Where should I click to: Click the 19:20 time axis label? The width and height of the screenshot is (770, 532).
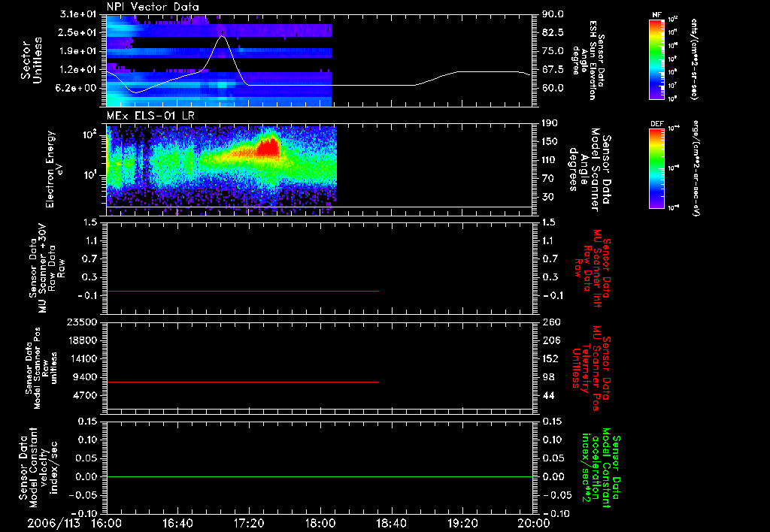[462, 524]
